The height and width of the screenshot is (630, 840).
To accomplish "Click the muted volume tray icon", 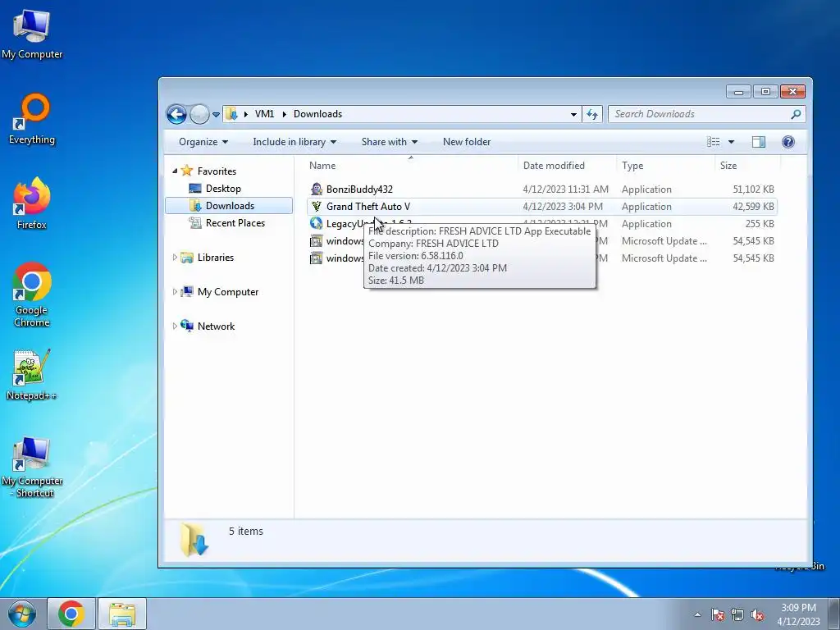I will (x=757, y=614).
